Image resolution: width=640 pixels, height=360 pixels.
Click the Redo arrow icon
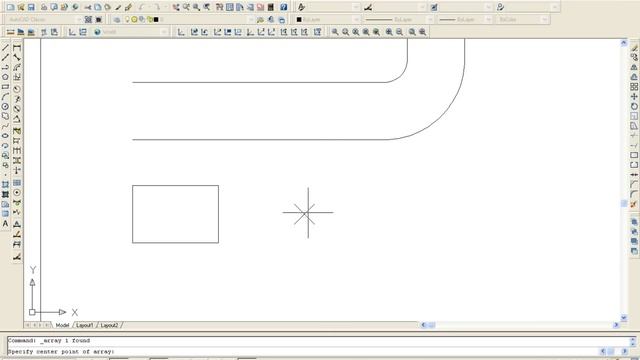[x=157, y=7]
